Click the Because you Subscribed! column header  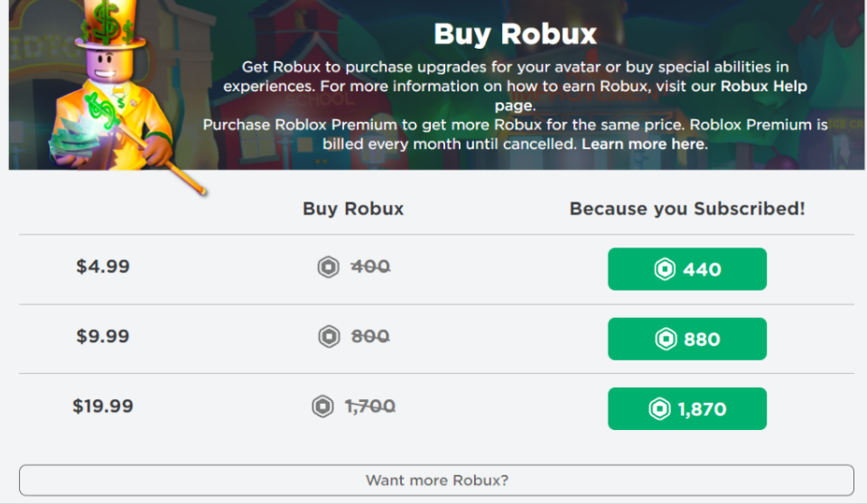pyautogui.click(x=687, y=209)
